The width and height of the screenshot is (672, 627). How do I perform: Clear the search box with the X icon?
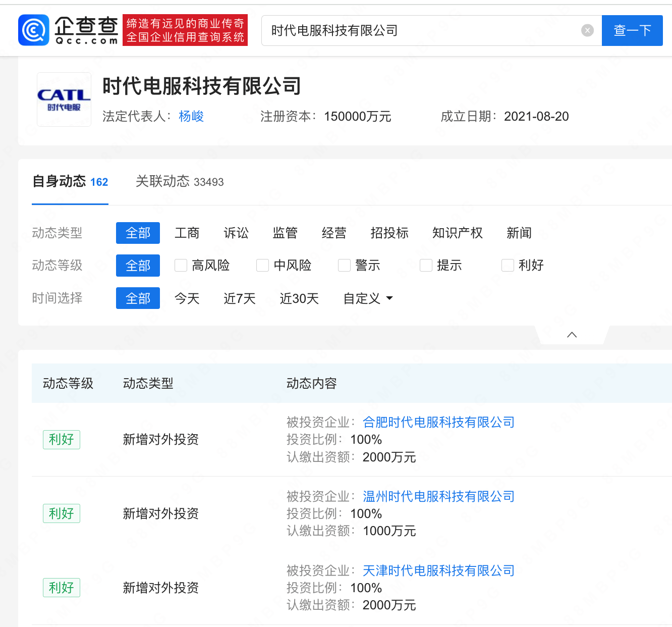click(x=587, y=31)
